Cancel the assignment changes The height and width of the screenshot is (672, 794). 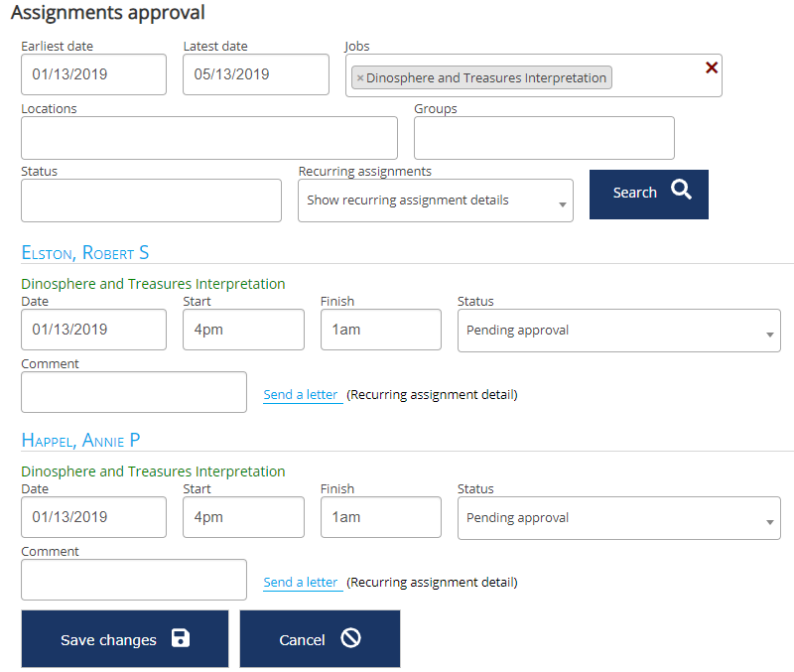click(320, 639)
